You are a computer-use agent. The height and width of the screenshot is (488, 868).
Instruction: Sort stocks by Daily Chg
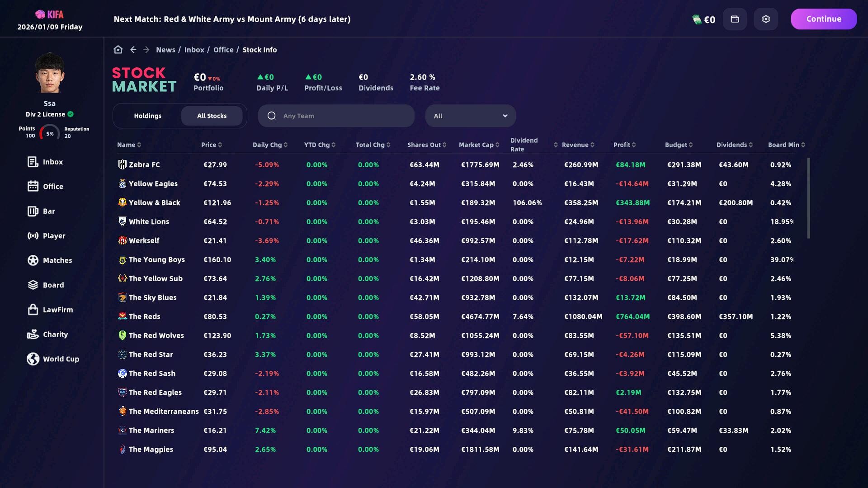(x=270, y=145)
